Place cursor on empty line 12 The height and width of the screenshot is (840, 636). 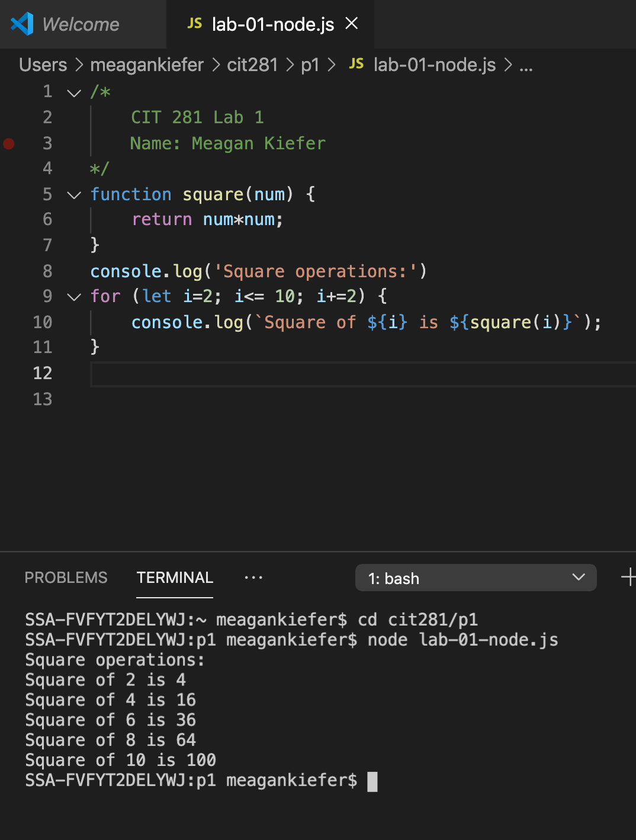pos(363,374)
